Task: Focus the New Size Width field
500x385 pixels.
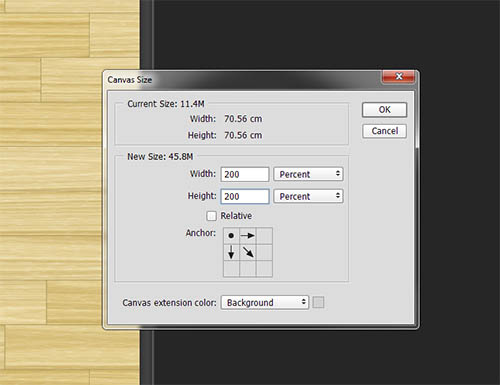Action: pos(245,174)
